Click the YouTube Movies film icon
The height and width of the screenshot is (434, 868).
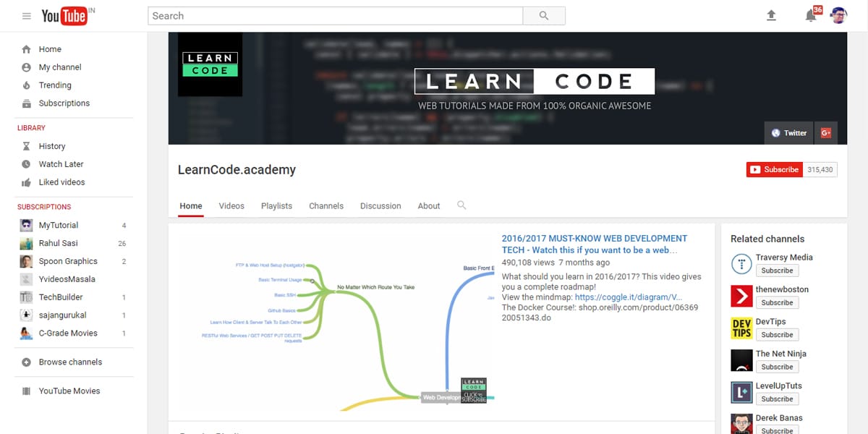pyautogui.click(x=27, y=391)
